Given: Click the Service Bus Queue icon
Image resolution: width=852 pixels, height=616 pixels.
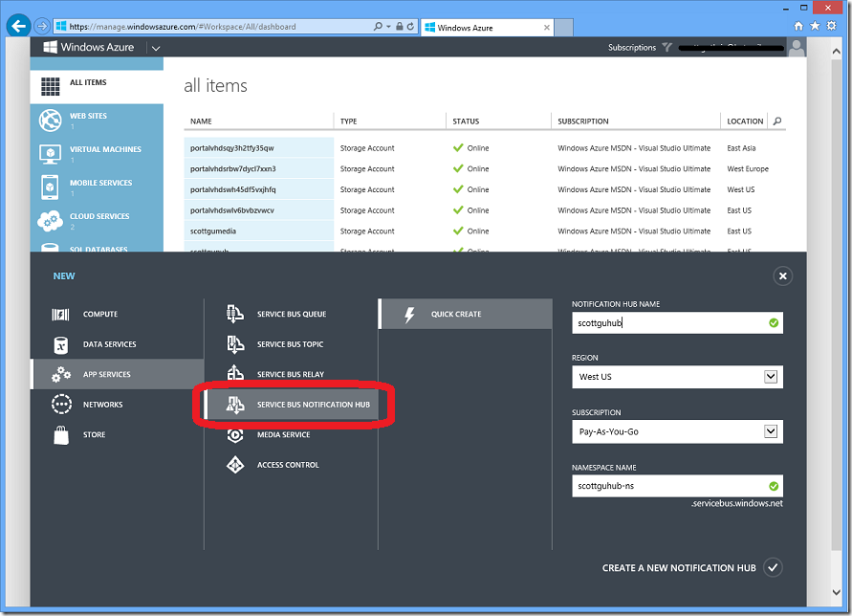Looking at the screenshot, I should 234,315.
